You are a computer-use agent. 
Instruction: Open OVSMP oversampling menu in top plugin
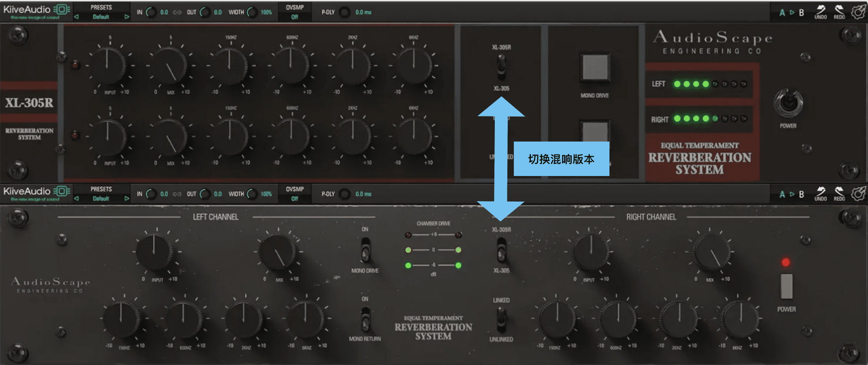295,12
